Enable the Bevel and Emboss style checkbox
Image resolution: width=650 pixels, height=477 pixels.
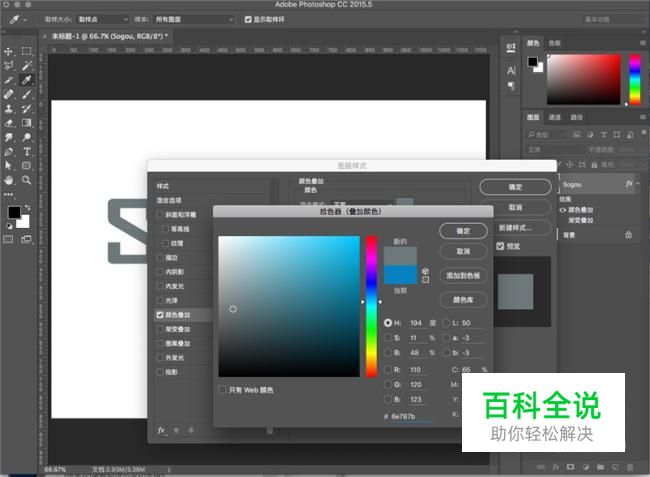click(x=160, y=215)
